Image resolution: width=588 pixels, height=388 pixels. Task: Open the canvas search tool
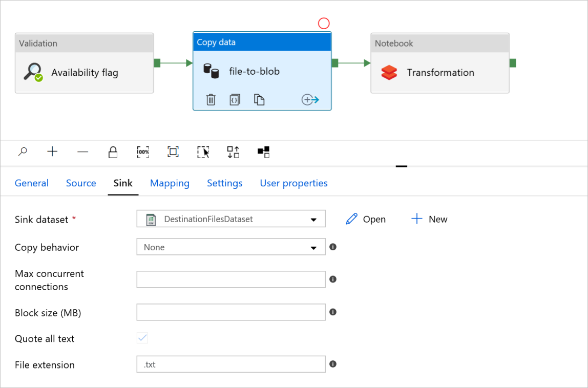[23, 152]
